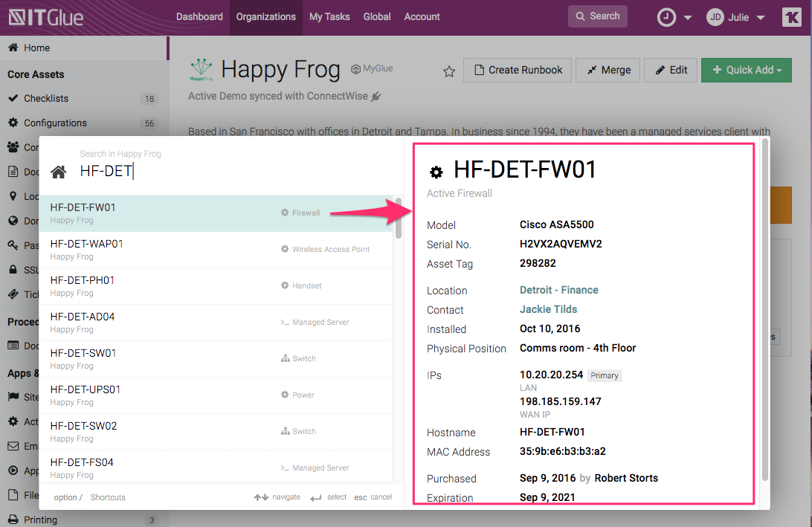Click the Create Runbook button

[x=518, y=70]
